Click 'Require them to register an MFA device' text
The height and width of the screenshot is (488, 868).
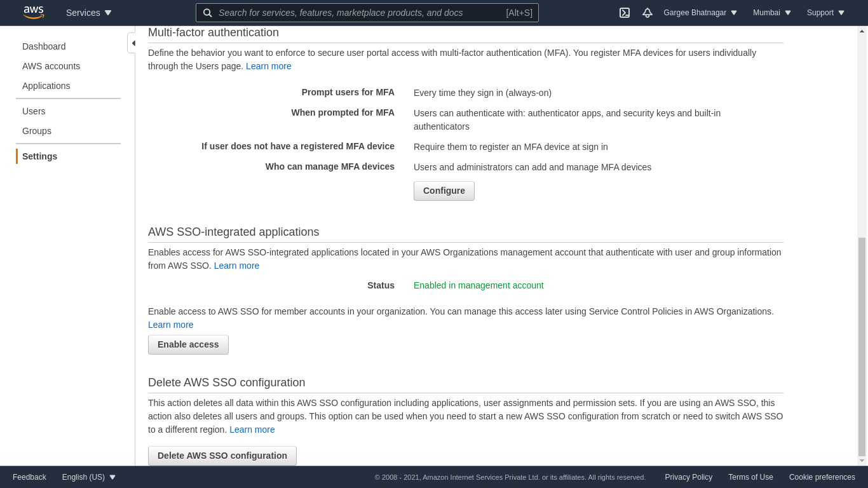tap(511, 147)
